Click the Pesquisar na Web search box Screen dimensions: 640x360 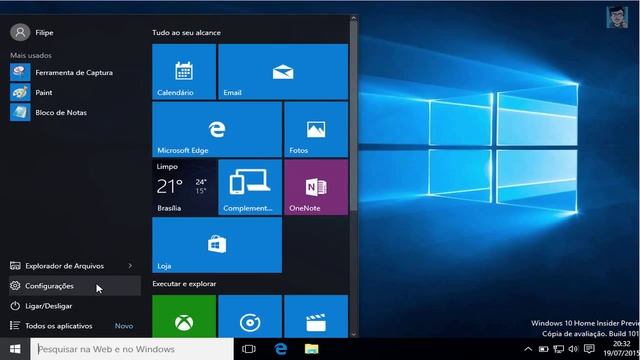(x=132, y=349)
